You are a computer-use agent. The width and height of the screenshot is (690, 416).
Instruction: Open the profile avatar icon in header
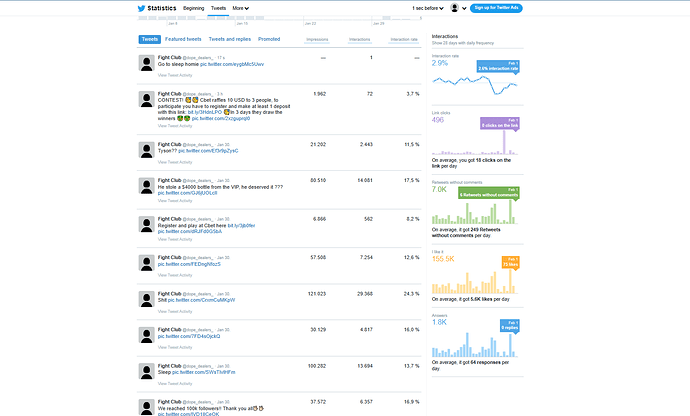(455, 8)
